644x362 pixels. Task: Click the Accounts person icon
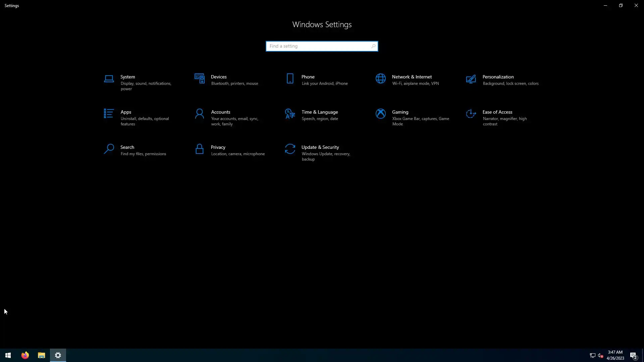[199, 114]
